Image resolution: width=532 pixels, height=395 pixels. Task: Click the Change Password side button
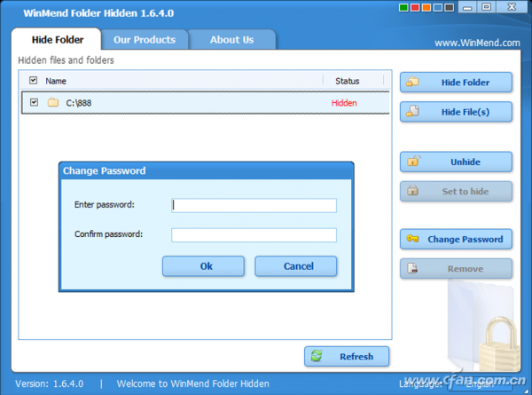tap(456, 239)
